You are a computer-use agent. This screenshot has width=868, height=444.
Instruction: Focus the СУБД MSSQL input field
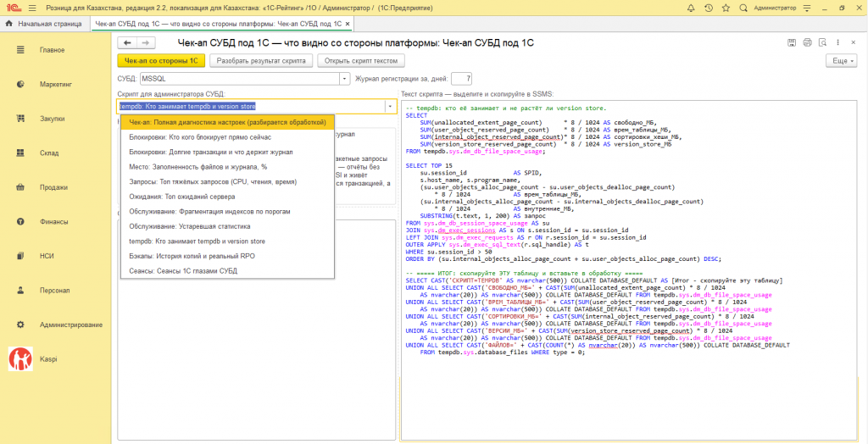pyautogui.click(x=240, y=79)
